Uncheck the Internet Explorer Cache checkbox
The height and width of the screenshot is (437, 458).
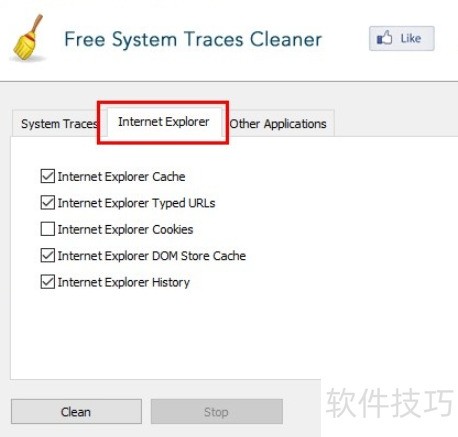(48, 176)
